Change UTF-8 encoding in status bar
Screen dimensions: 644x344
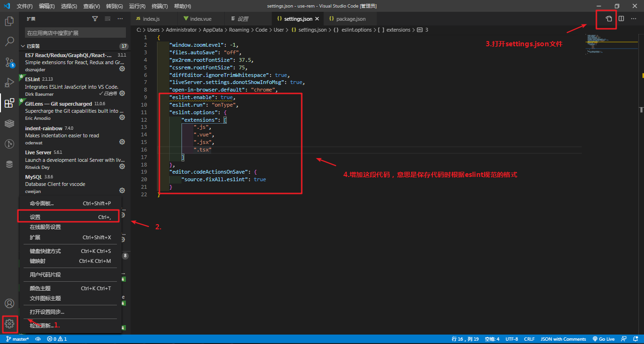pyautogui.click(x=512, y=339)
